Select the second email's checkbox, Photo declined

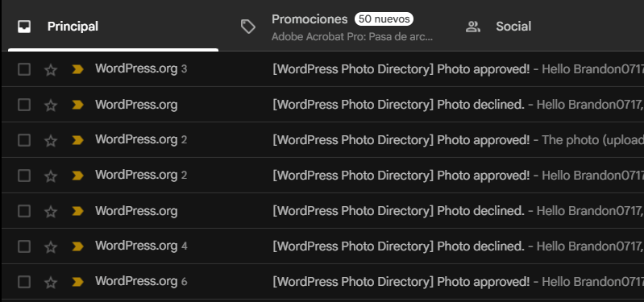pyautogui.click(x=24, y=105)
